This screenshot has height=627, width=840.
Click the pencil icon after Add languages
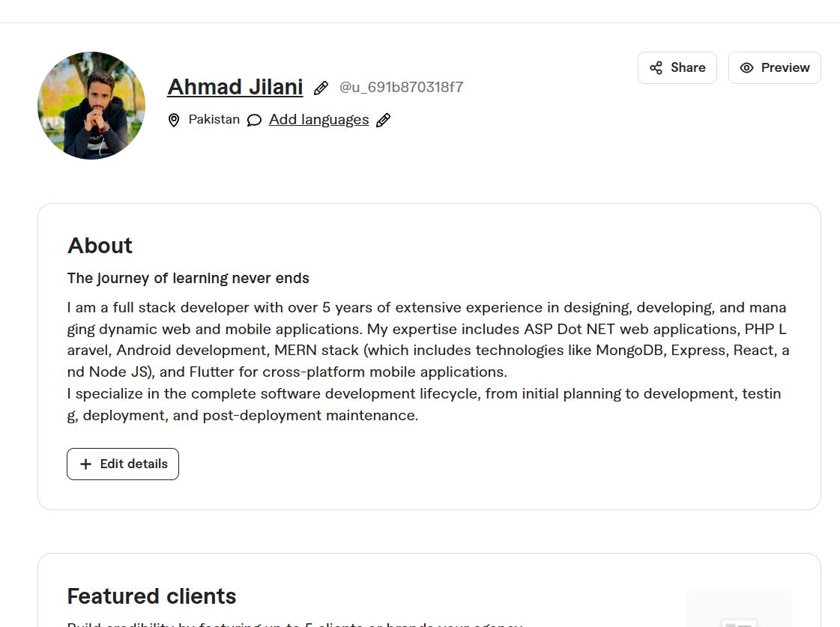[383, 121]
